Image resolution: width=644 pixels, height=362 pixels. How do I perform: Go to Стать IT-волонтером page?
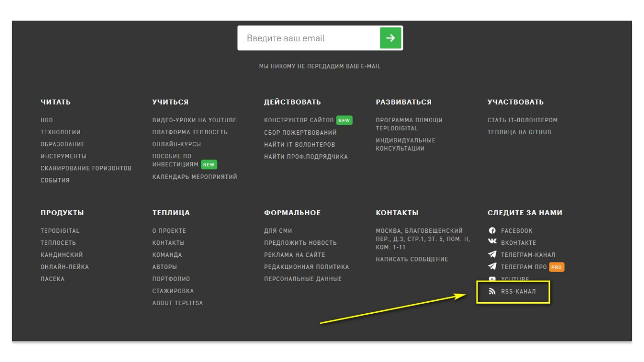[522, 120]
